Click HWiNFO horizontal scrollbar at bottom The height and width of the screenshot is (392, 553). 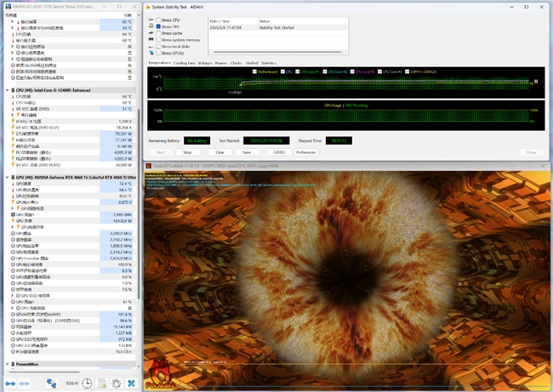pyautogui.click(x=45, y=372)
